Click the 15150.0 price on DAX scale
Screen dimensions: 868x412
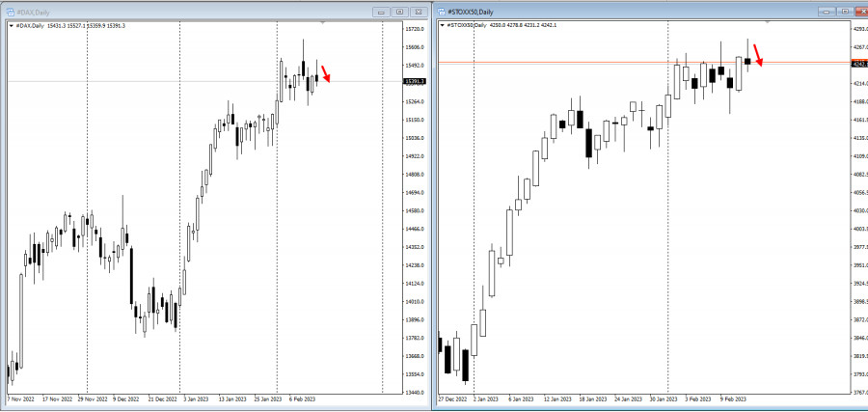(415, 120)
